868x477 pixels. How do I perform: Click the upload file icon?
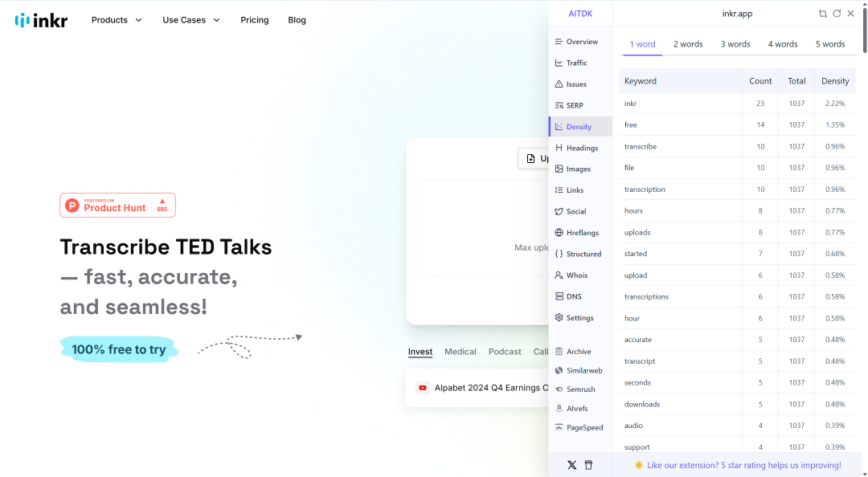pos(531,159)
